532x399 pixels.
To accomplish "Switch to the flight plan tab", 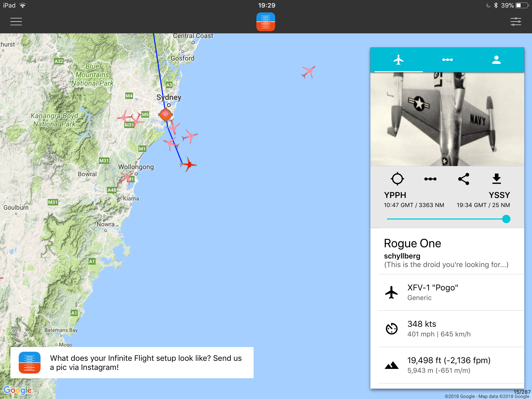I will pos(447,60).
